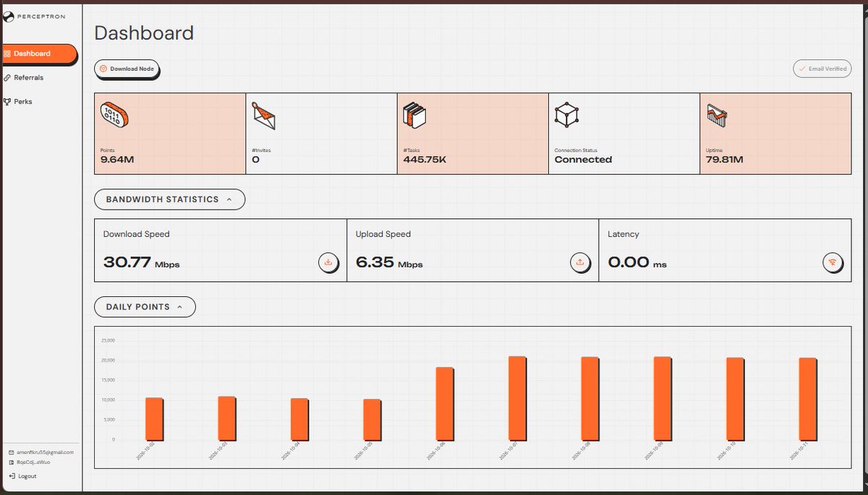
Task: Click the Email Verified badge
Action: tap(822, 69)
